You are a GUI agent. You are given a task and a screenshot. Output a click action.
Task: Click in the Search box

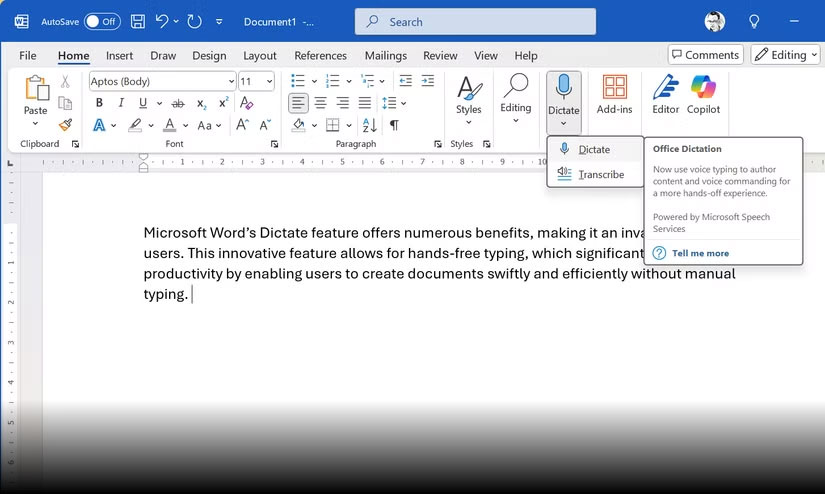point(475,21)
